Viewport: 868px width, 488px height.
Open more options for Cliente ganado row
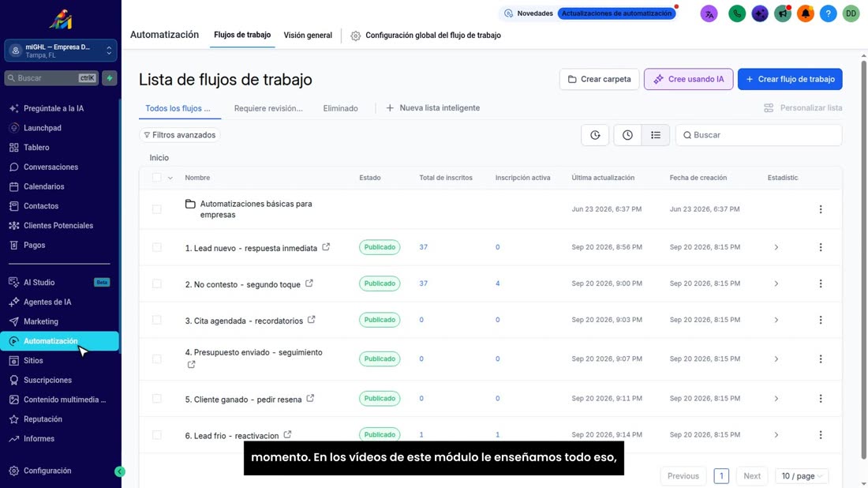[821, 399]
